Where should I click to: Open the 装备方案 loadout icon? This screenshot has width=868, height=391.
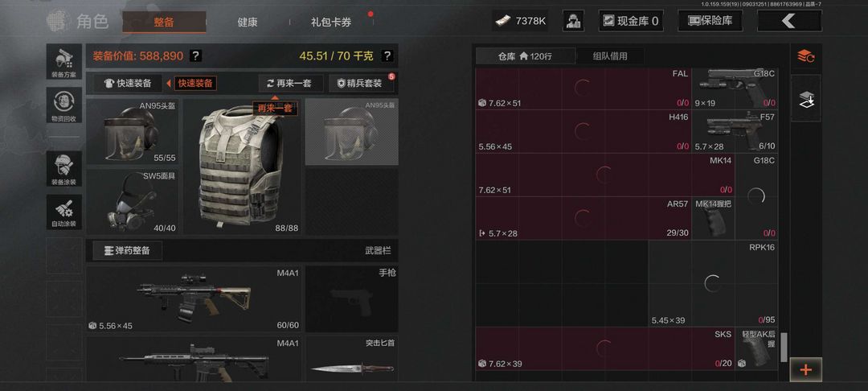click(64, 61)
